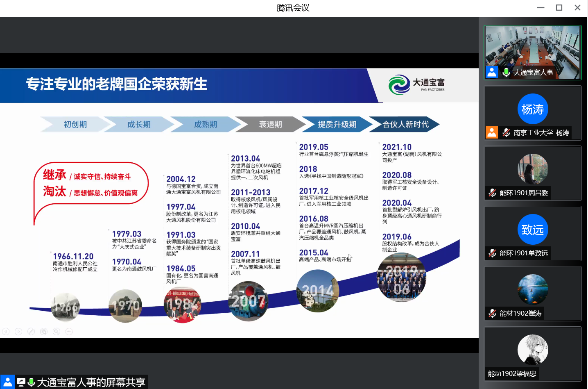Select the 致远 blue avatar participant tile
Image resolution: width=588 pixels, height=389 pixels.
pyautogui.click(x=532, y=230)
